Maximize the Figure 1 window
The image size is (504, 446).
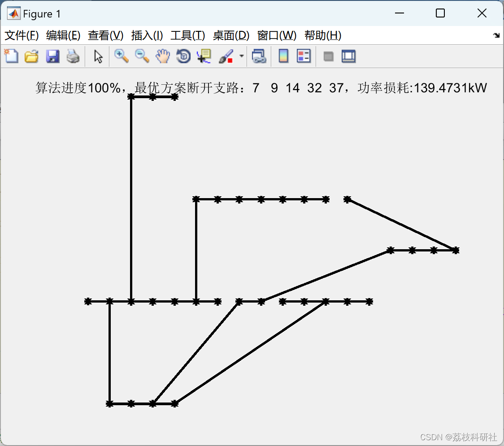tap(440, 13)
